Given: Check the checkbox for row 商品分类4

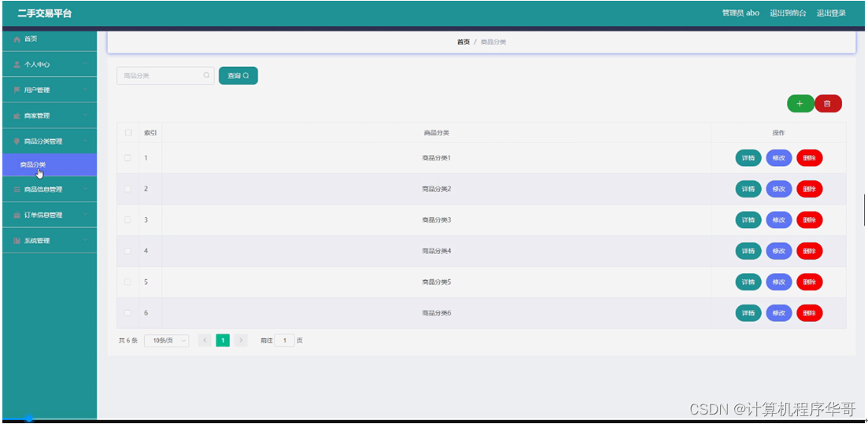Looking at the screenshot, I should click(127, 251).
